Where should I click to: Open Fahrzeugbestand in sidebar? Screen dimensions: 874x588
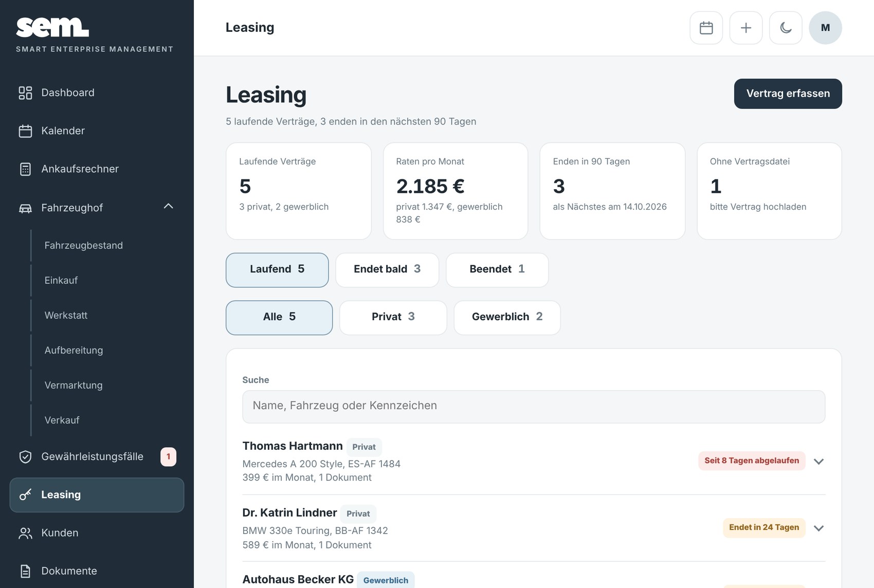click(84, 246)
